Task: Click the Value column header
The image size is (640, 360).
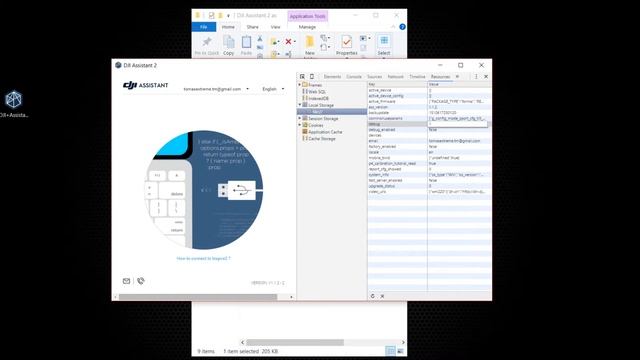Action: click(459, 84)
